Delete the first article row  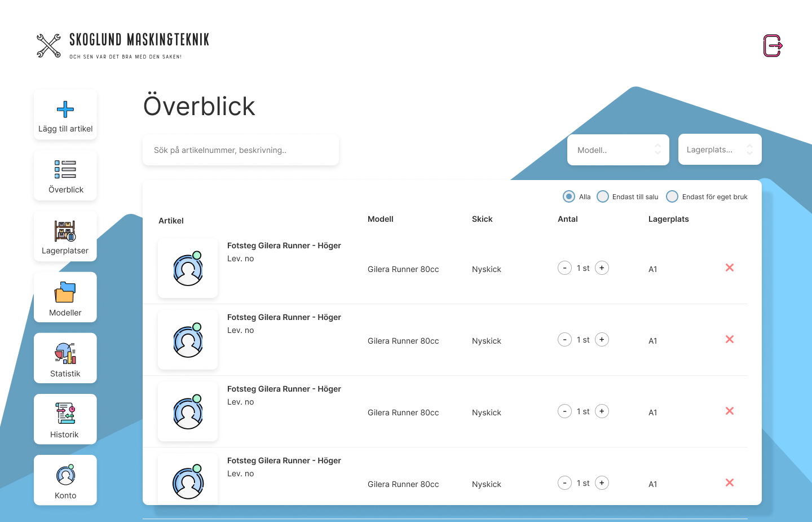click(730, 267)
